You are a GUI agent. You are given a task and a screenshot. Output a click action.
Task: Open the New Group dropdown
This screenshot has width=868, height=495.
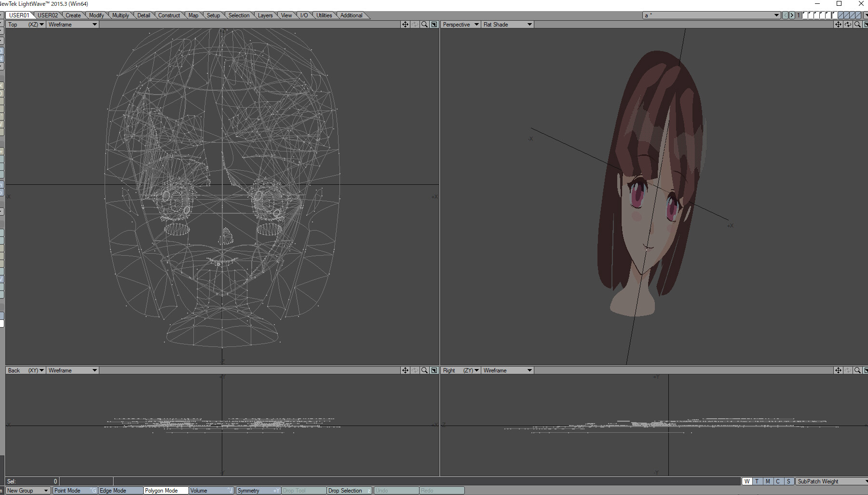point(27,491)
